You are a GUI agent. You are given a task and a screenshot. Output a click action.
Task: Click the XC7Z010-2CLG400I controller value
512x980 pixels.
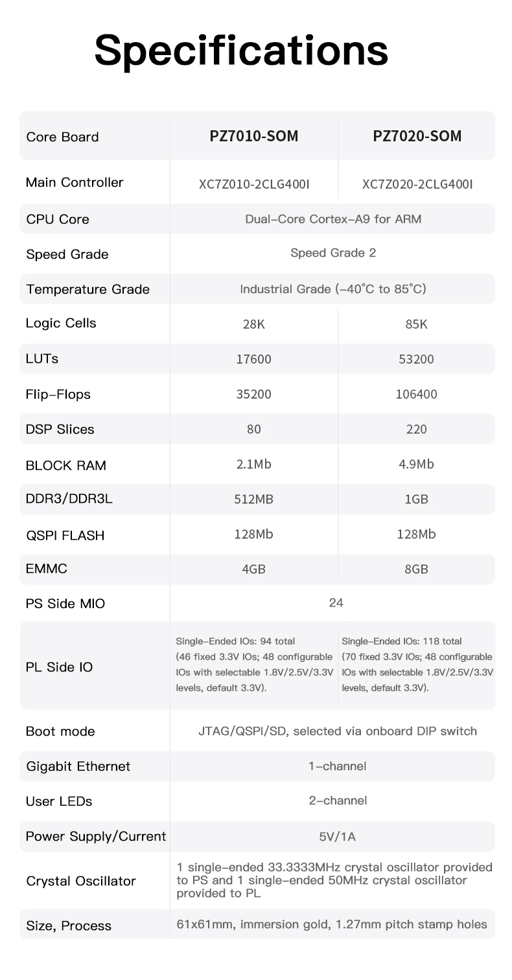click(254, 184)
